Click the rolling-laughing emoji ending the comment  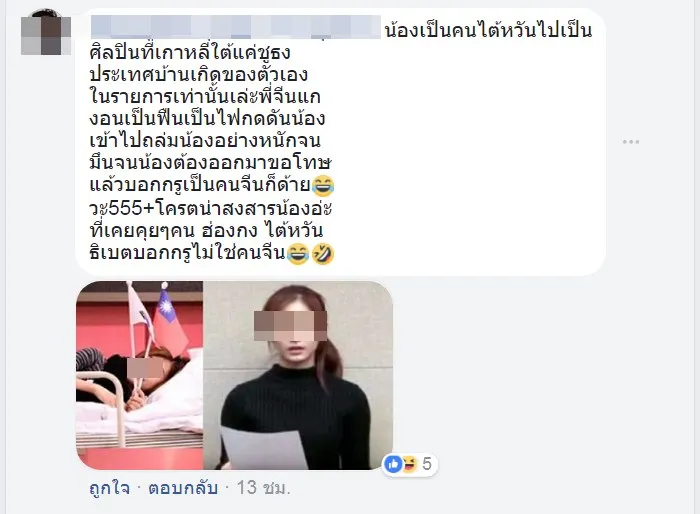point(322,254)
